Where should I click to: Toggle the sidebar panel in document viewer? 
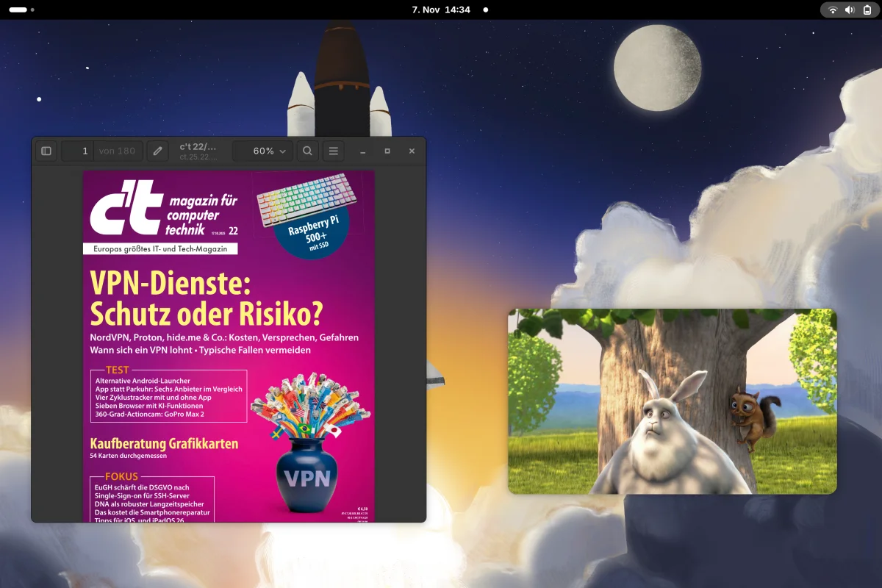(46, 151)
